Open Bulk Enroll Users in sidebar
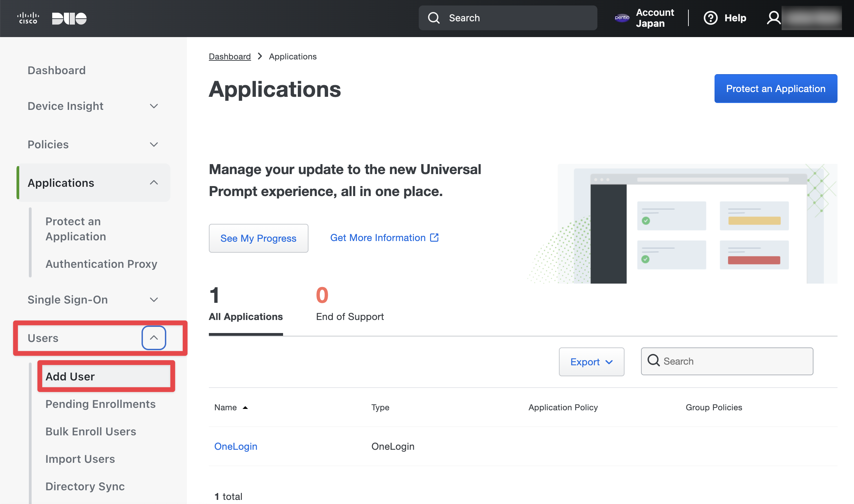Image resolution: width=854 pixels, height=504 pixels. click(91, 432)
